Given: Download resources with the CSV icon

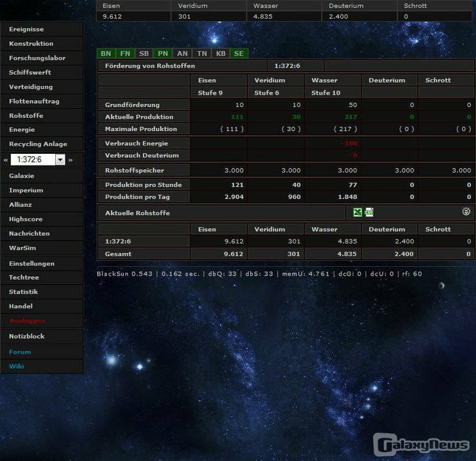Looking at the screenshot, I should 369,212.
